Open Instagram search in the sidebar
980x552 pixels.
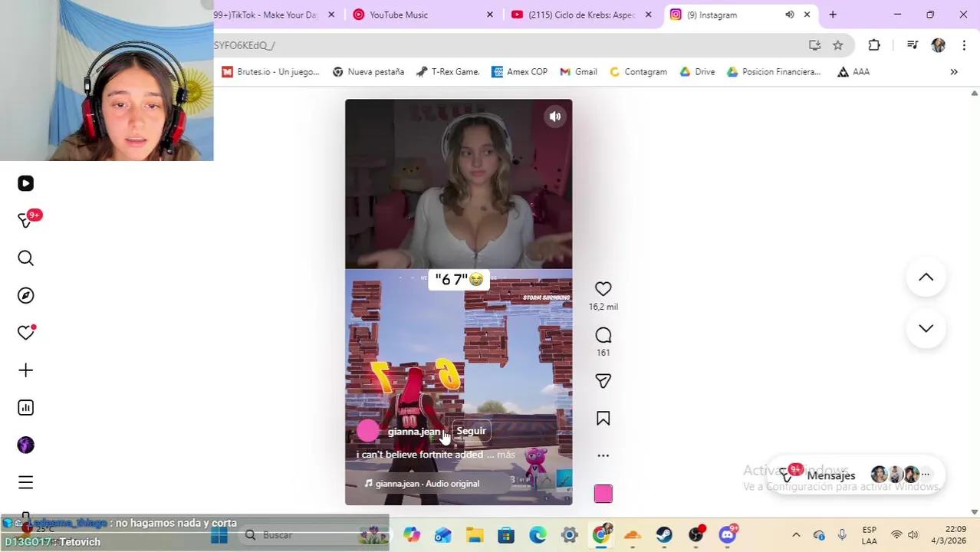[25, 258]
